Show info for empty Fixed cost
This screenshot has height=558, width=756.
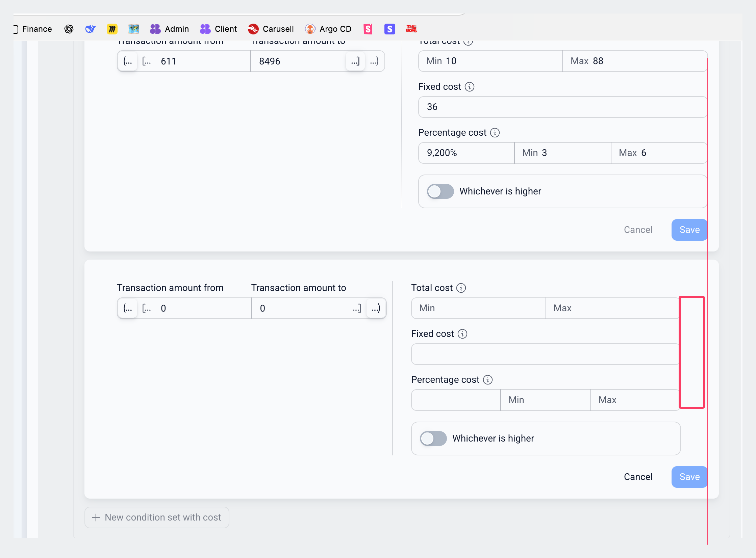pyautogui.click(x=462, y=334)
